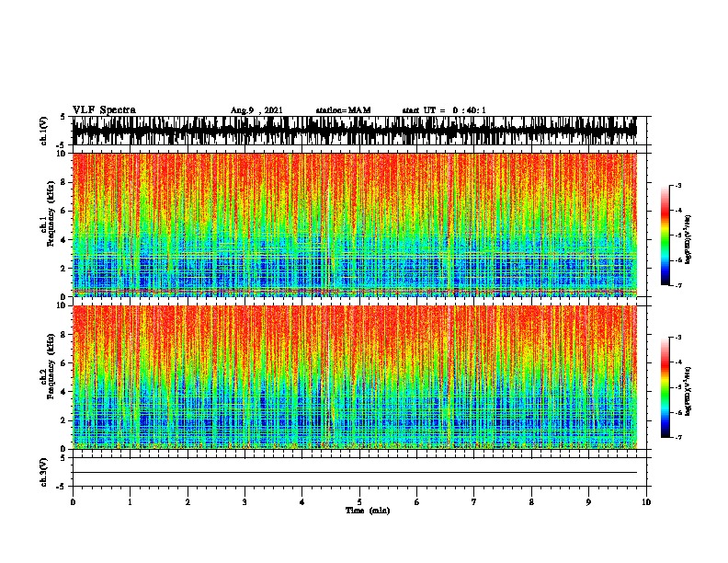Screen dimensions: 728x563
Task: Click the "-7" label on ch.2 colorbar
Action: pyautogui.click(x=678, y=437)
